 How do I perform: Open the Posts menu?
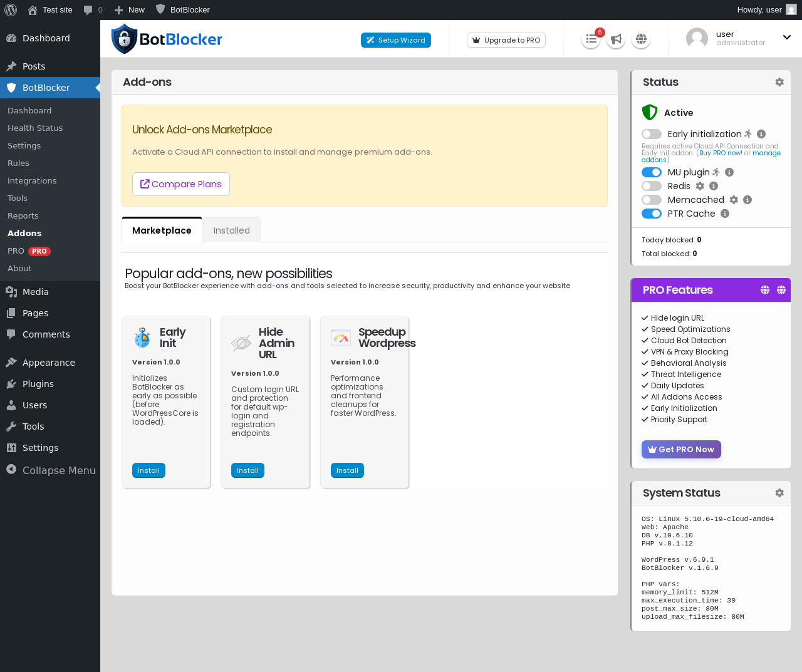tap(50, 66)
